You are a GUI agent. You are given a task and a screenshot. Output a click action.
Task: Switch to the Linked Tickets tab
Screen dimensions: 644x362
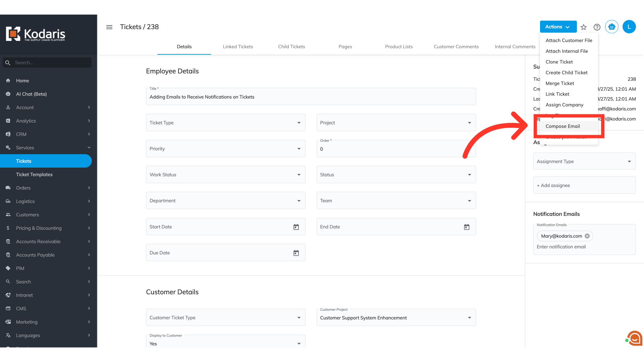point(238,47)
